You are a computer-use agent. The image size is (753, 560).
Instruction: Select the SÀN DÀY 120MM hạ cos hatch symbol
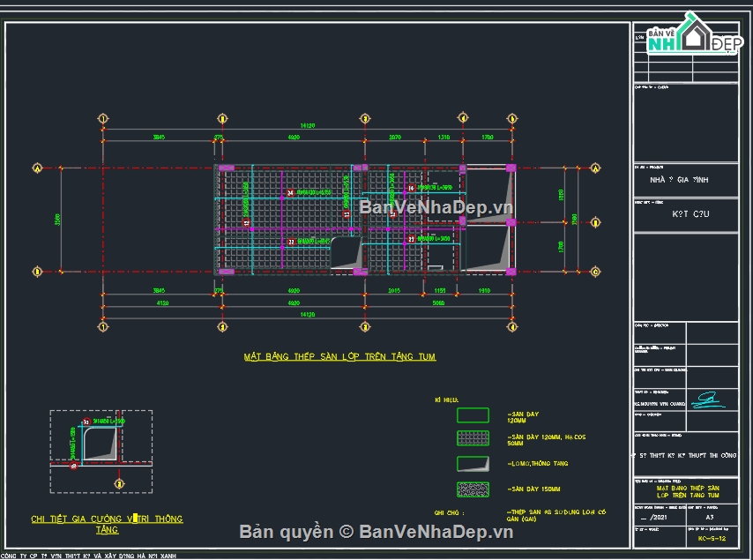click(472, 438)
